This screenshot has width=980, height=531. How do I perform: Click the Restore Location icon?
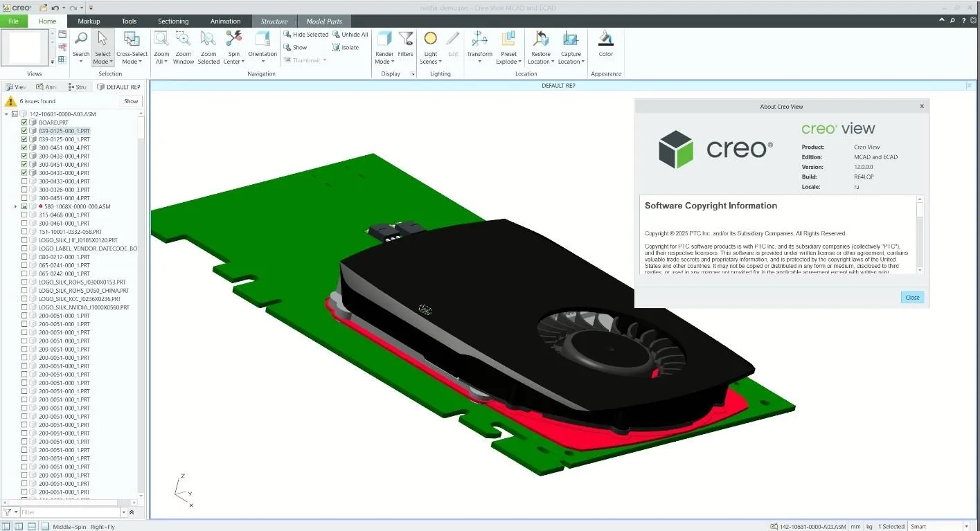click(x=541, y=39)
